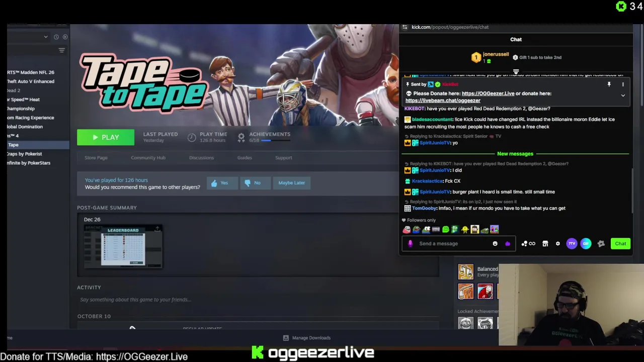Screen dimensions: 644x362
Task: Click the Steam Achievements gear icon
Action: click(x=241, y=137)
